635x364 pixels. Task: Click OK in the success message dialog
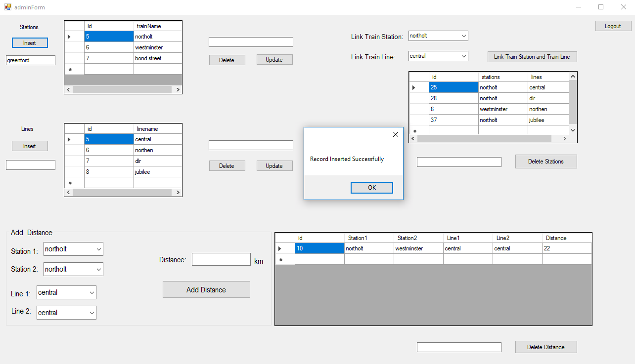(371, 188)
